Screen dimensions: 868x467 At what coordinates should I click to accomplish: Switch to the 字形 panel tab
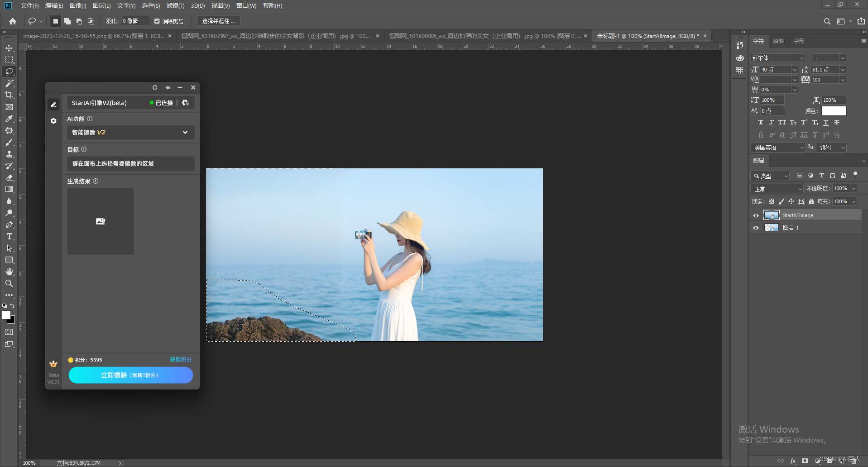pyautogui.click(x=799, y=41)
